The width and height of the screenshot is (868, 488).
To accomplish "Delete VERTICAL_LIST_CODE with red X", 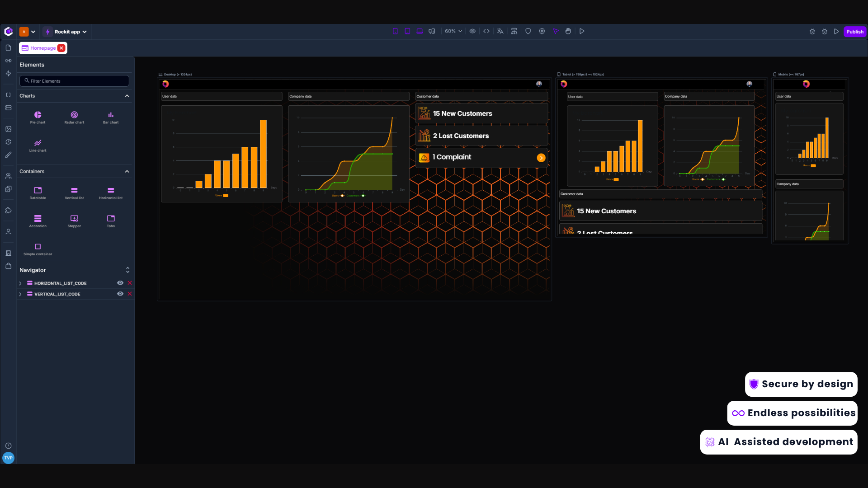I will coord(130,294).
